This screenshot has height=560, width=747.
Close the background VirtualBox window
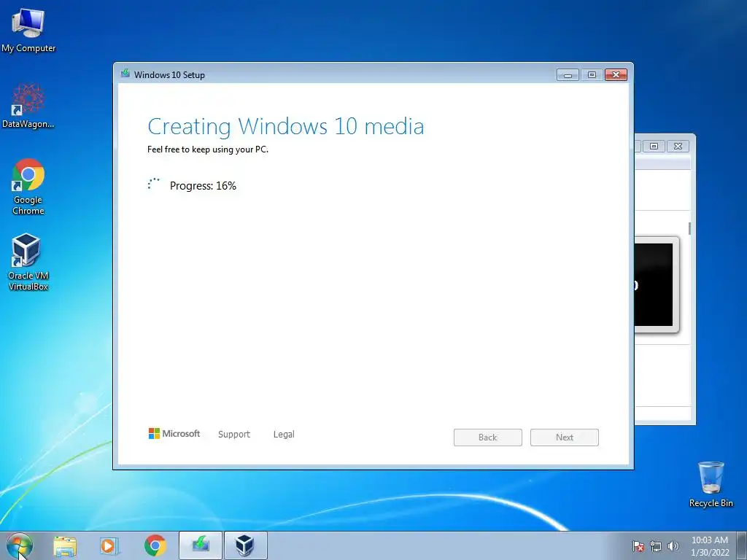(x=678, y=146)
